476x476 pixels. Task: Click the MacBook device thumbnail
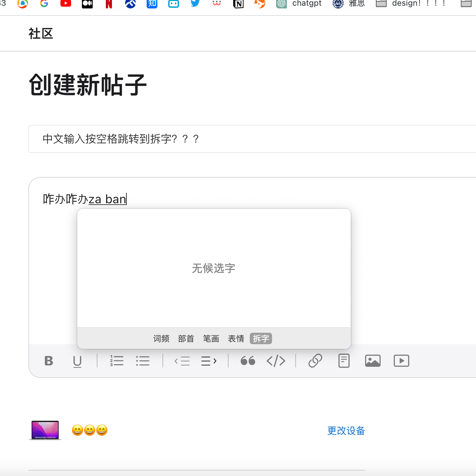coord(45,430)
